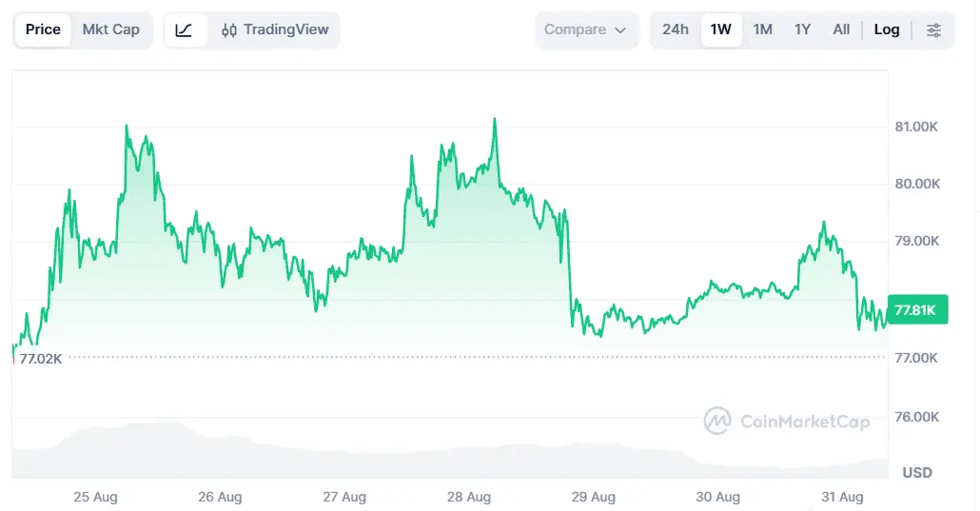Open the TradingView chart mode
This screenshot has width=980, height=511.
[275, 30]
